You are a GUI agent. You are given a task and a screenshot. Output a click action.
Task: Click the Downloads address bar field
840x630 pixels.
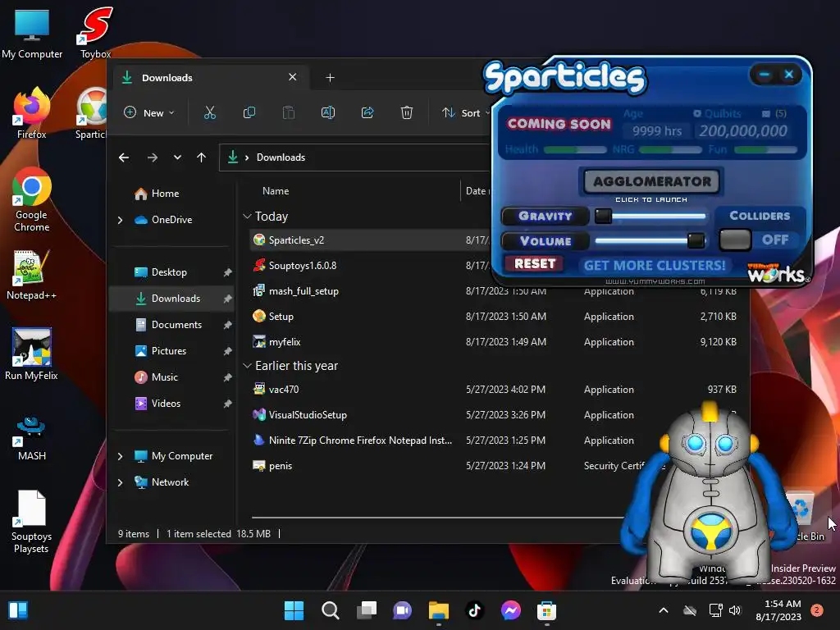pyautogui.click(x=354, y=157)
